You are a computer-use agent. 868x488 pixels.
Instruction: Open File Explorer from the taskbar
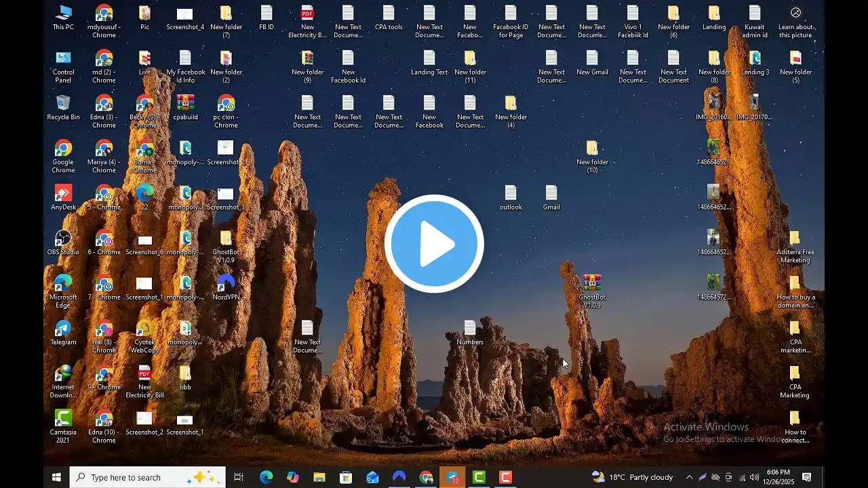click(x=319, y=477)
